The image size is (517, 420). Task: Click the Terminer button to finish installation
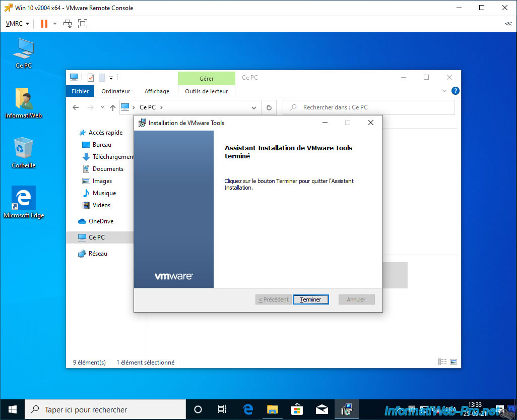tap(310, 299)
